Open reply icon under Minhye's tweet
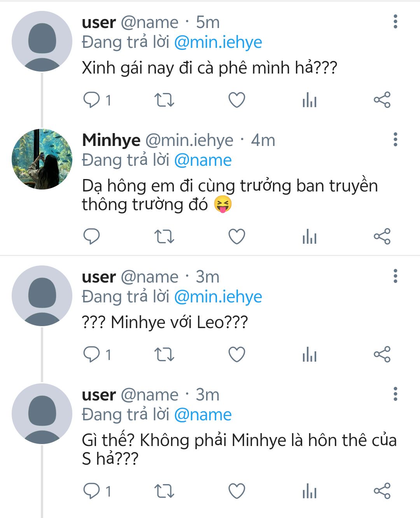420x518 pixels. click(x=92, y=237)
